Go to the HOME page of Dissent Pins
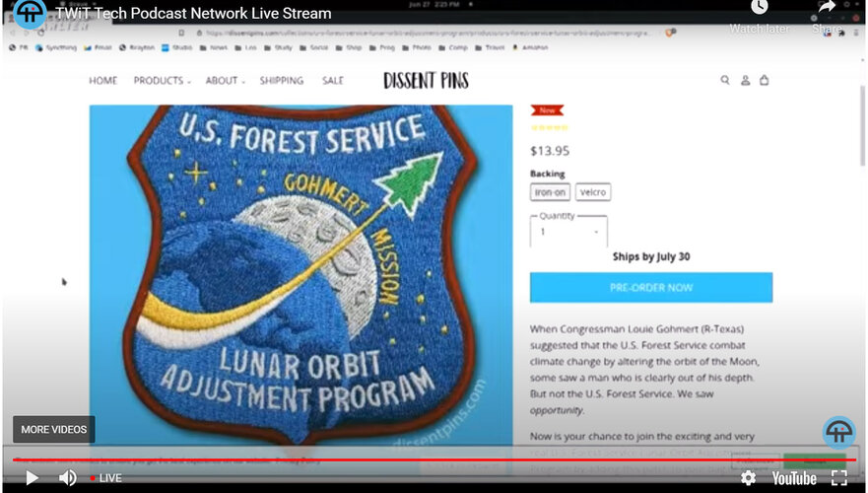This screenshot has height=493, width=868. [x=103, y=80]
